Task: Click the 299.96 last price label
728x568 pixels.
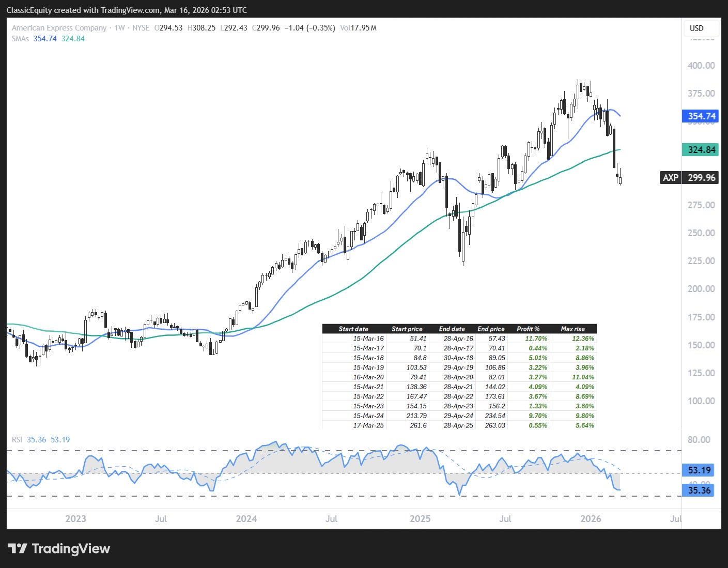Action: point(701,178)
